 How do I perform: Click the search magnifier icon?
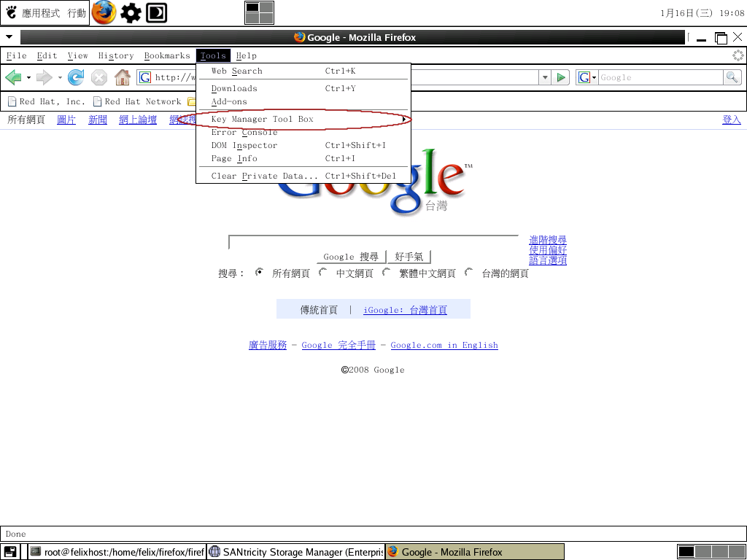(732, 77)
